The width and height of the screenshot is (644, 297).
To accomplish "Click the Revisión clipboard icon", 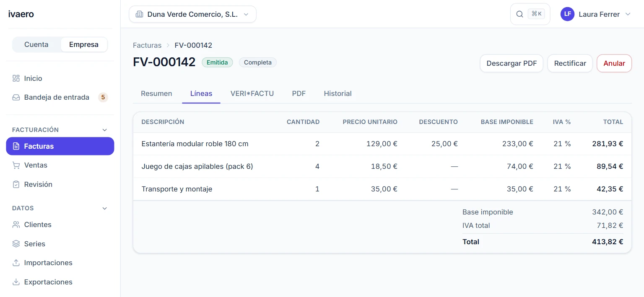I will coord(16,184).
